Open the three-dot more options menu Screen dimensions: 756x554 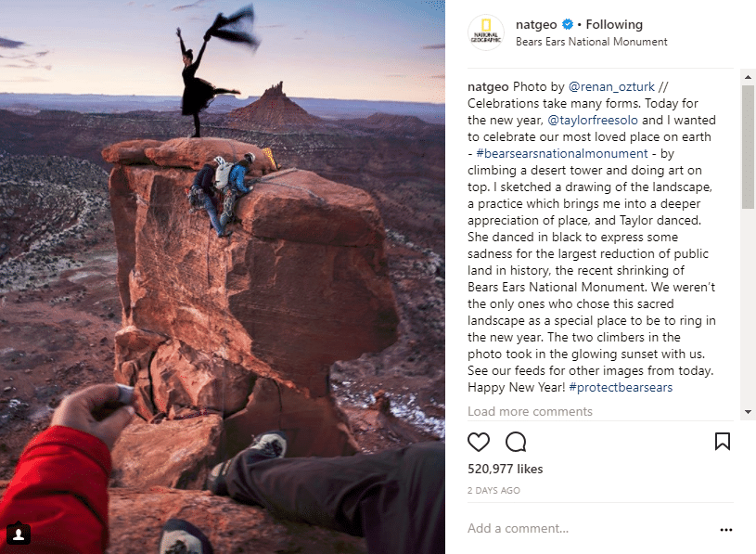[x=726, y=530]
